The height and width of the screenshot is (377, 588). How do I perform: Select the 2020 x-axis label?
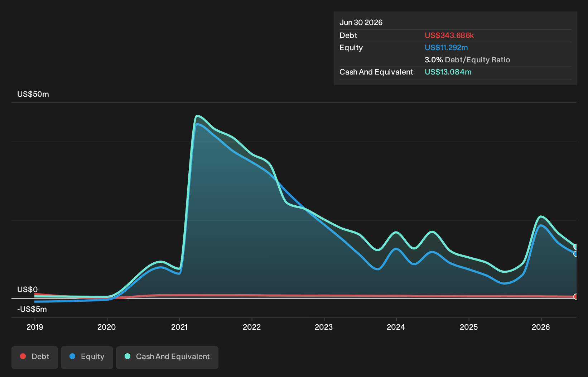click(107, 327)
